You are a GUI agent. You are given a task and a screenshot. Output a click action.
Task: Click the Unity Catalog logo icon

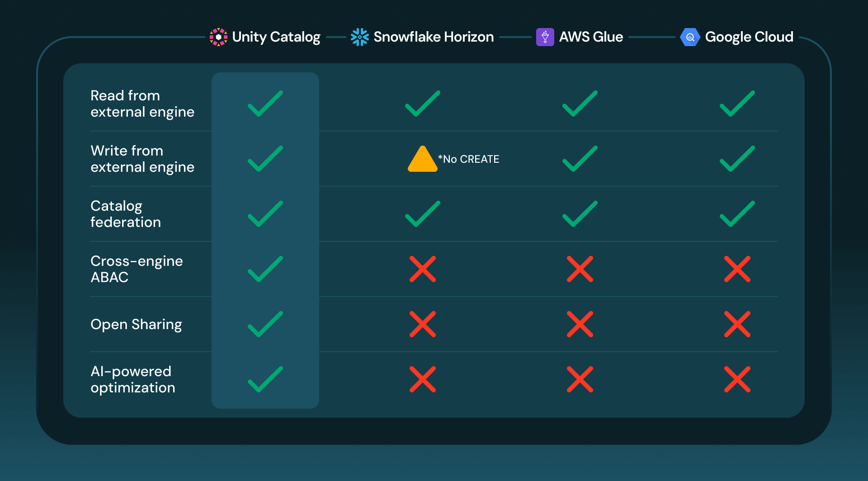pos(218,37)
